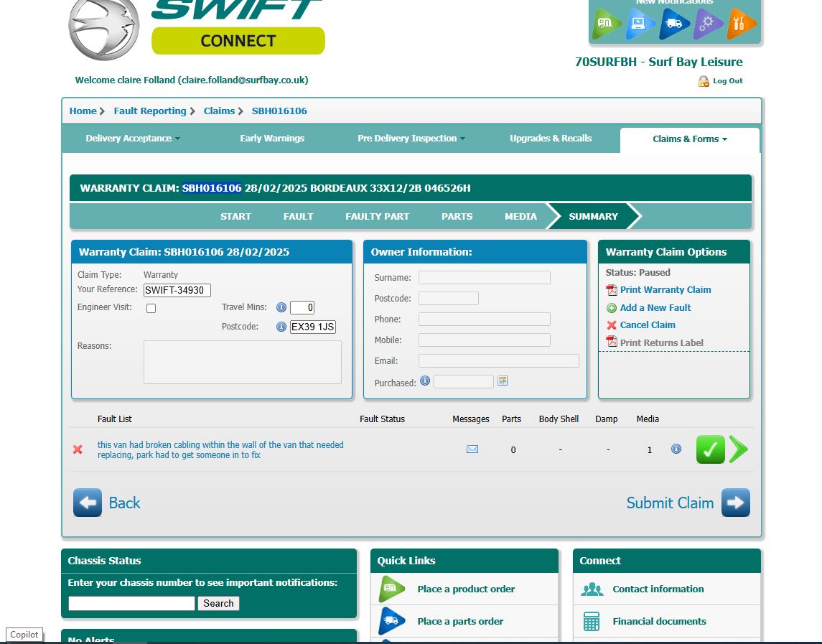Image resolution: width=822 pixels, height=644 pixels.
Task: Click the Travel Mins info icon
Action: tap(281, 307)
